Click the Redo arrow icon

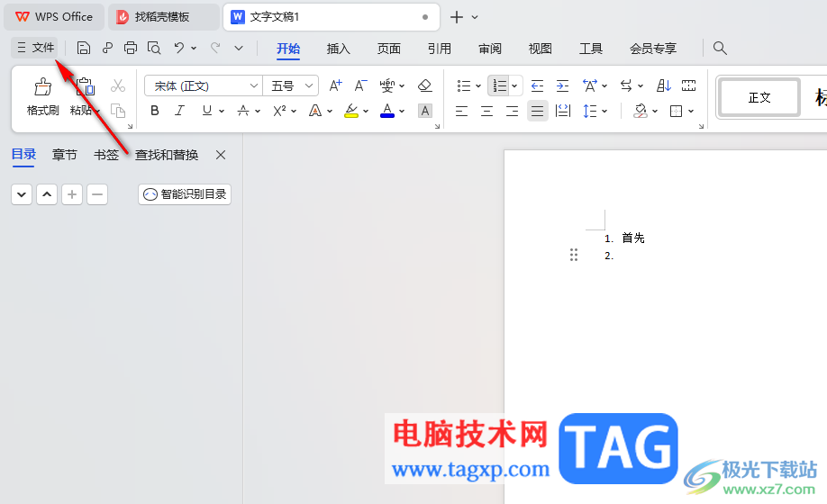click(x=215, y=48)
